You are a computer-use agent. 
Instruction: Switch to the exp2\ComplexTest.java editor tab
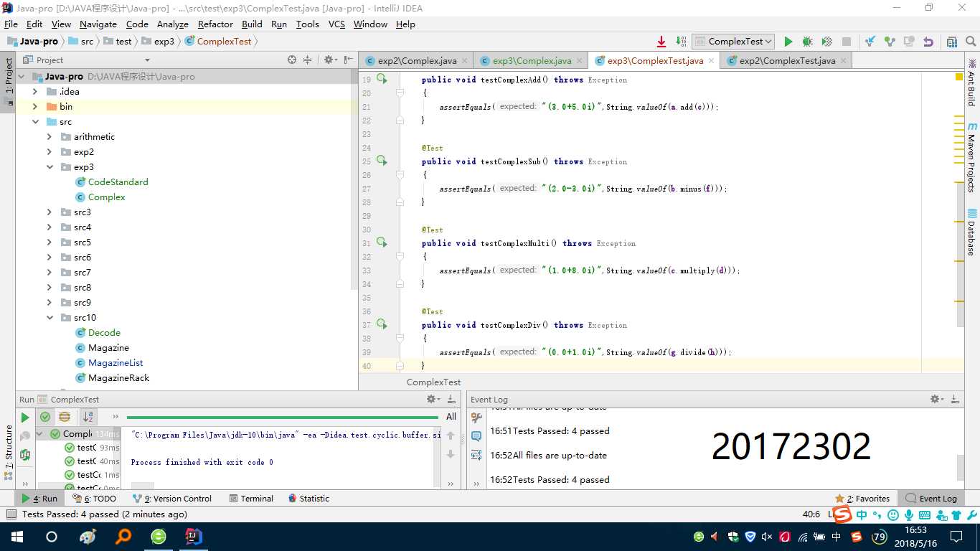(x=787, y=61)
